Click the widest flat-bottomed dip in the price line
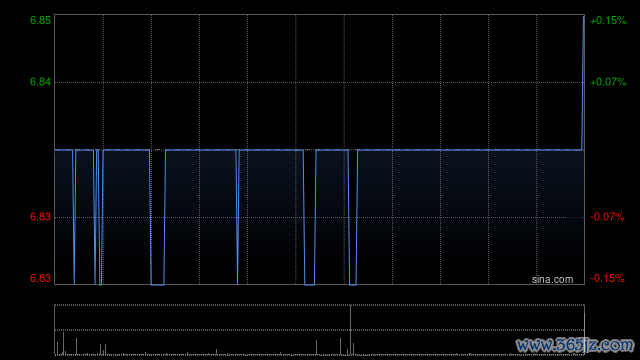 coord(158,217)
